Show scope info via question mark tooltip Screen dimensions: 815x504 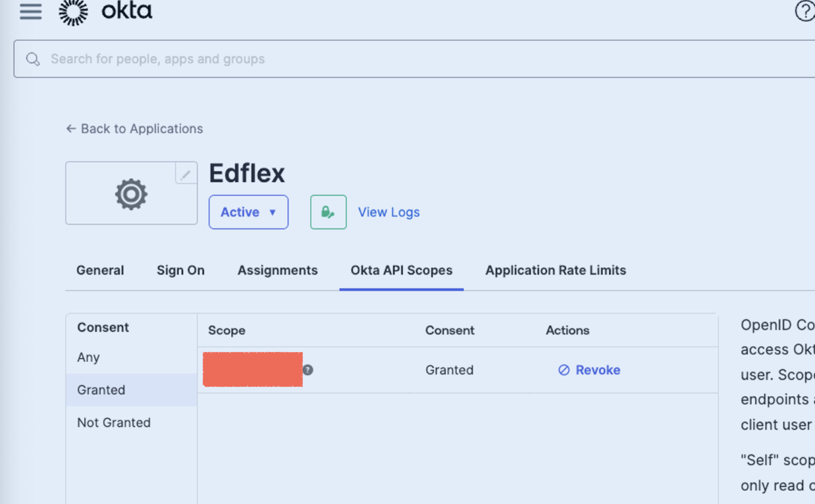click(x=307, y=370)
